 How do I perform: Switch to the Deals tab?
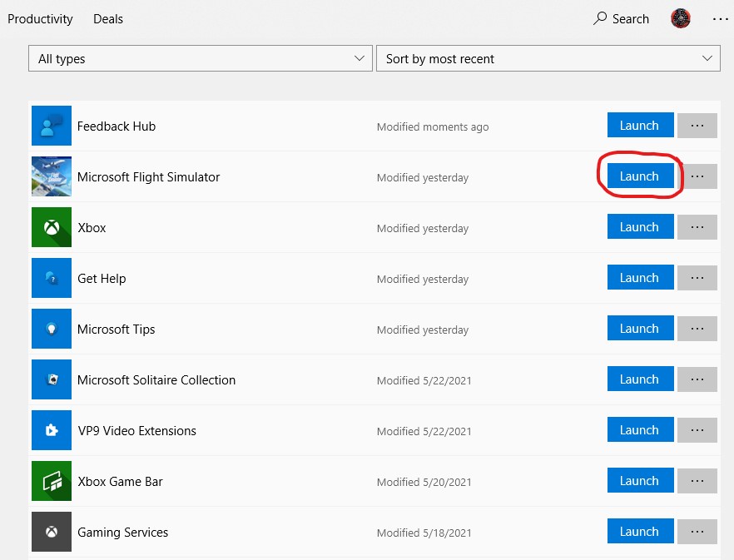(x=108, y=19)
